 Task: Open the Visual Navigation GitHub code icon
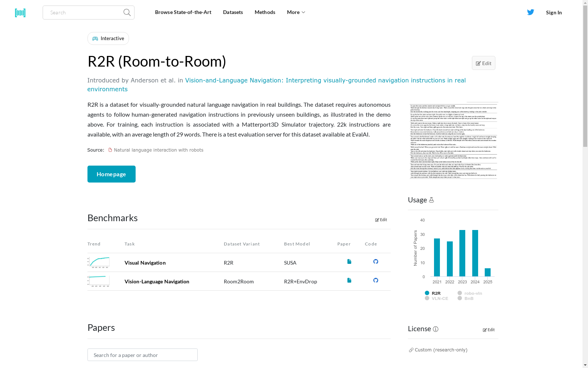click(376, 262)
